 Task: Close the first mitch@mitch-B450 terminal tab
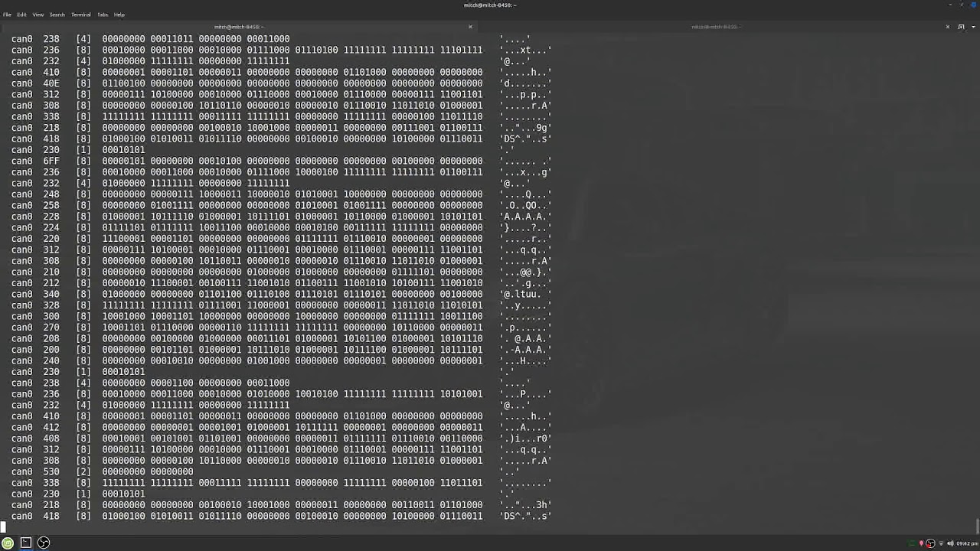pos(470,27)
